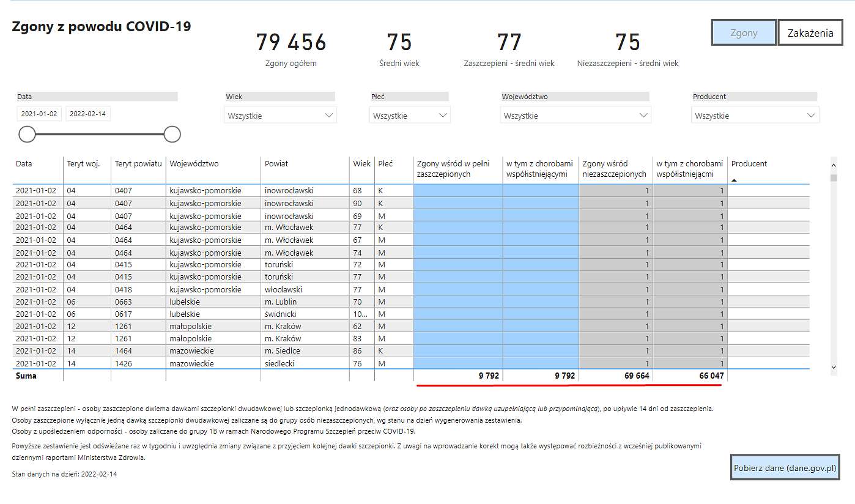This screenshot has height=504, width=855.
Task: Open the Wiek filter dropdown
Action: pyautogui.click(x=281, y=115)
